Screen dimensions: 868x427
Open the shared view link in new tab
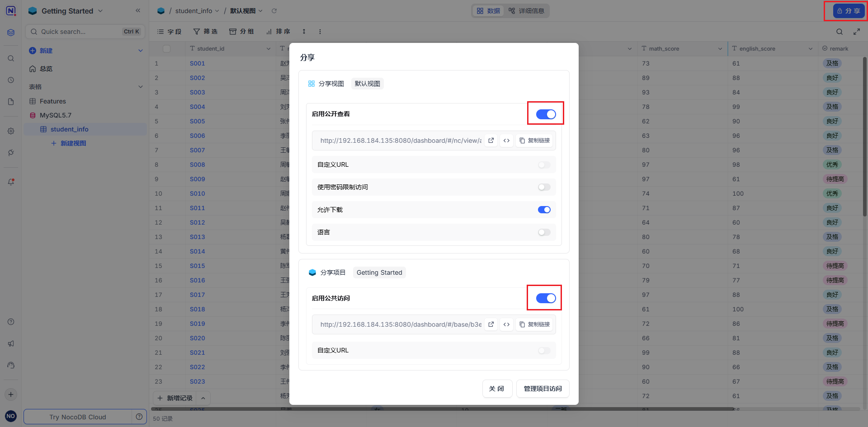(x=491, y=141)
